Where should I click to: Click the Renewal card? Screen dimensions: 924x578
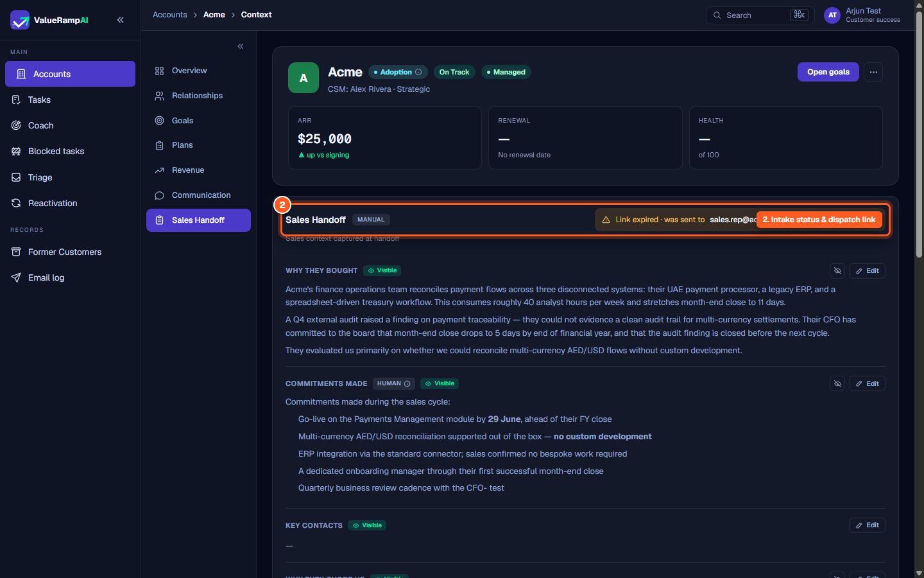point(585,137)
